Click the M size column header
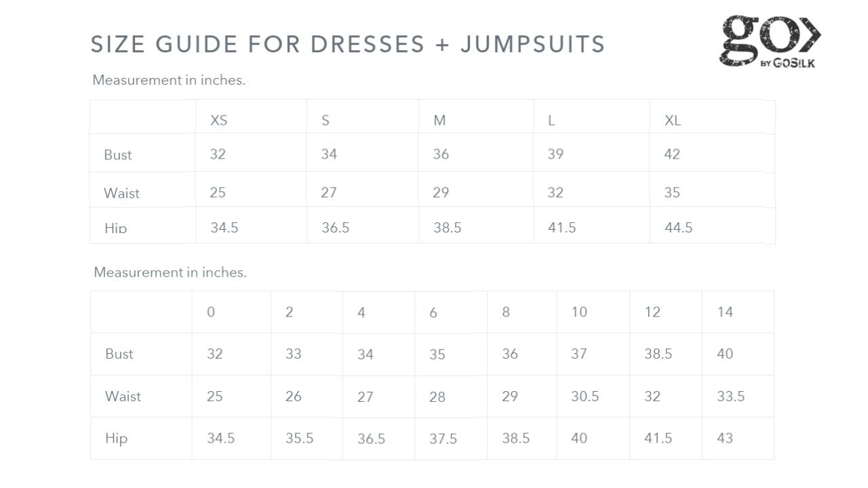The height and width of the screenshot is (488, 868). point(439,121)
